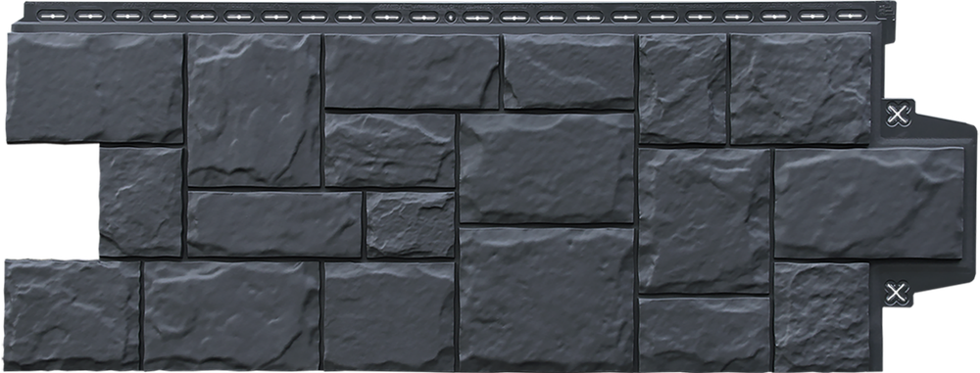Select the large top-left corner stone
This screenshot has height=373, width=980.
click(x=95, y=88)
